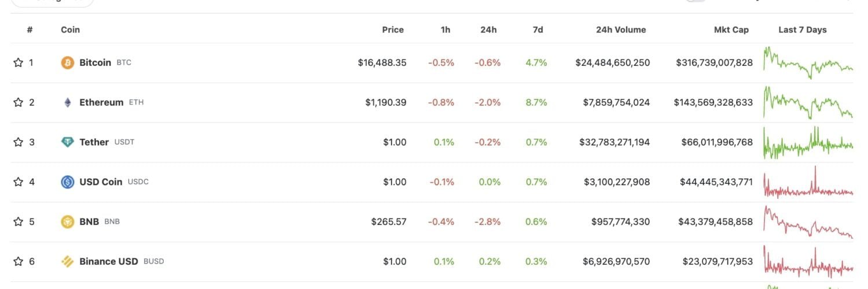868x289 pixels.
Task: Open the Bitcoin coin page link
Action: click(95, 62)
